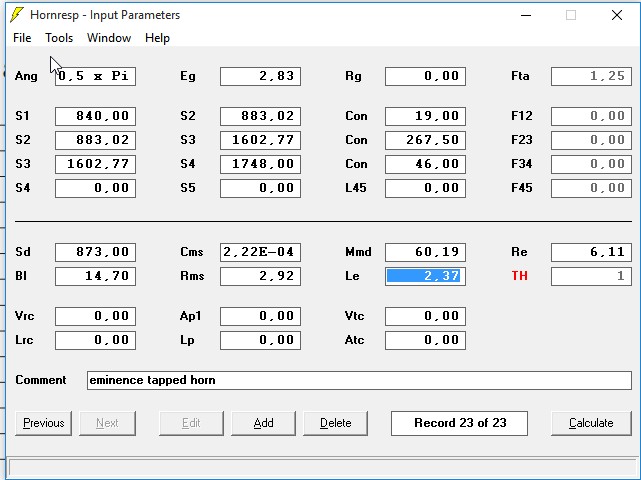This screenshot has height=480, width=641.
Task: Select the Con field with 46,00
Action: [425, 164]
